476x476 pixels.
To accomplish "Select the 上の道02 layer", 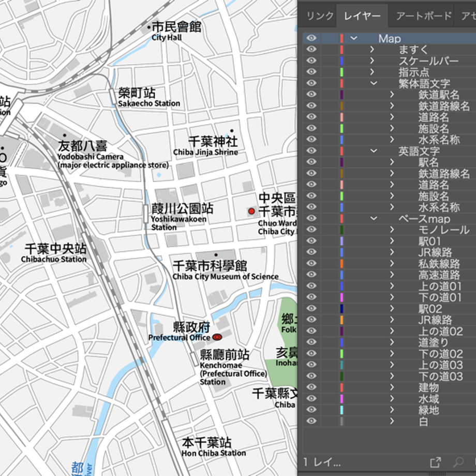I will click(441, 331).
